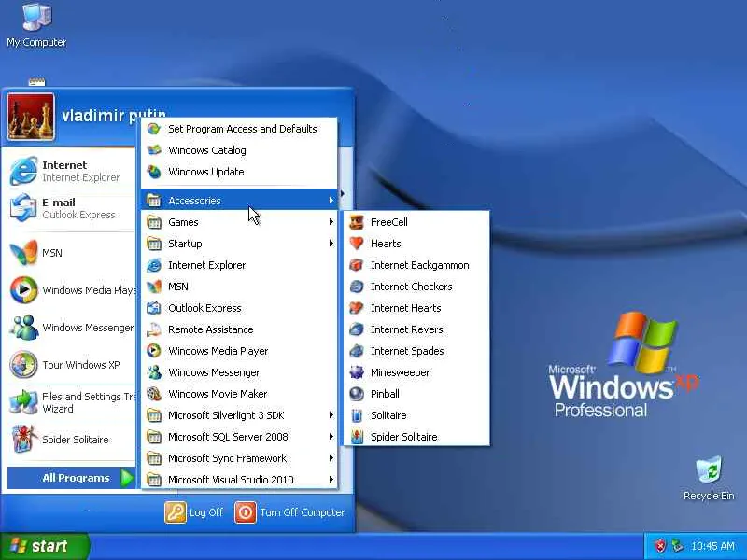Open Microsoft Visual Studio 2010 folder

239,480
